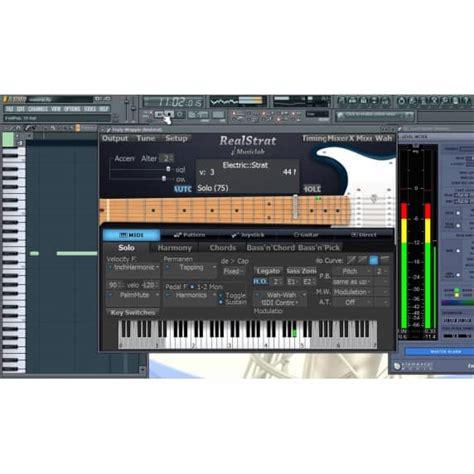Select the Bass'n'Pick performance tab
This screenshot has width=474, height=474.
(x=319, y=248)
